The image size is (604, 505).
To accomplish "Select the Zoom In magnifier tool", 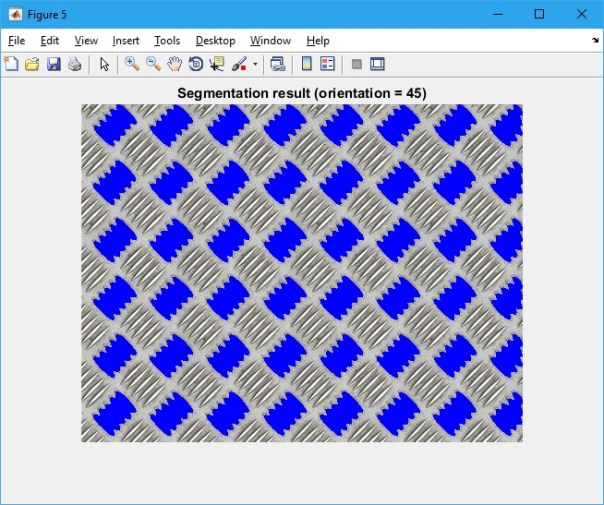I will pyautogui.click(x=131, y=65).
